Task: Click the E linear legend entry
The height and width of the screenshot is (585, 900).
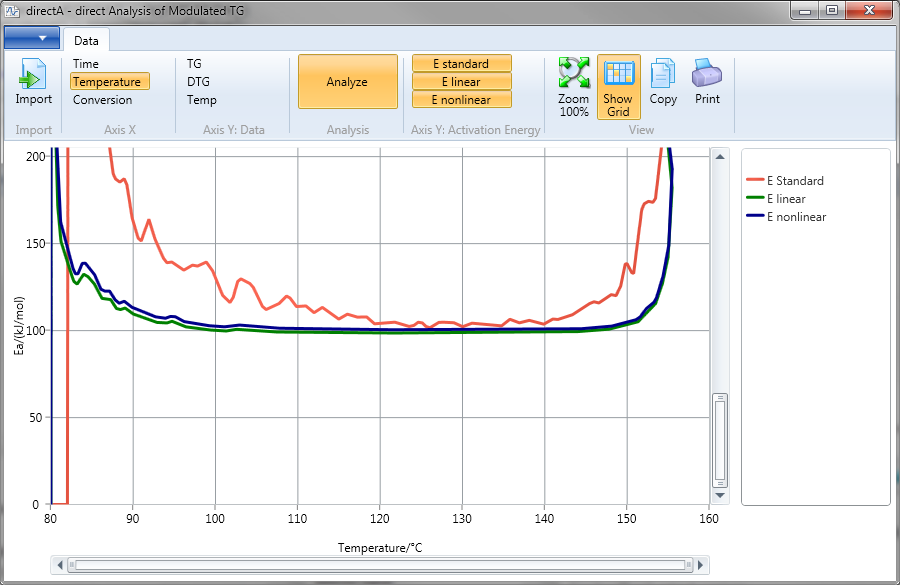Action: point(775,199)
